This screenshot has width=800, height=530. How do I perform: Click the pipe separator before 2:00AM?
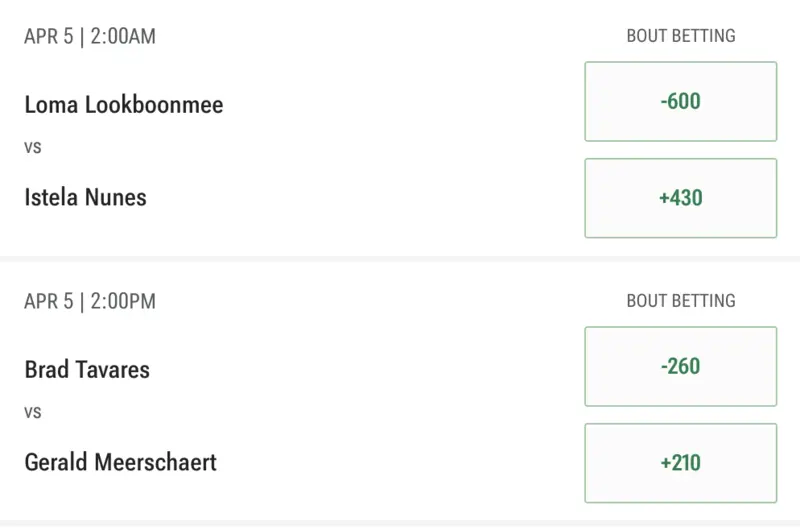click(83, 37)
